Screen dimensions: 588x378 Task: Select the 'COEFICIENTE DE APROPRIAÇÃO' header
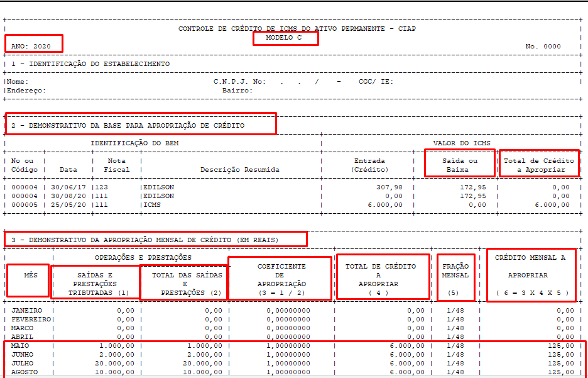(281, 280)
